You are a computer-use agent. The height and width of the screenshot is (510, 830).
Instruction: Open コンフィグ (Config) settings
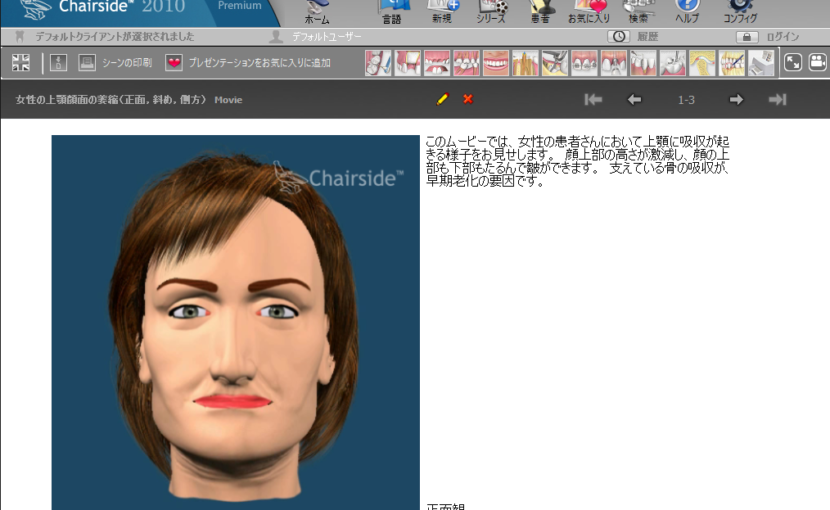tap(740, 11)
